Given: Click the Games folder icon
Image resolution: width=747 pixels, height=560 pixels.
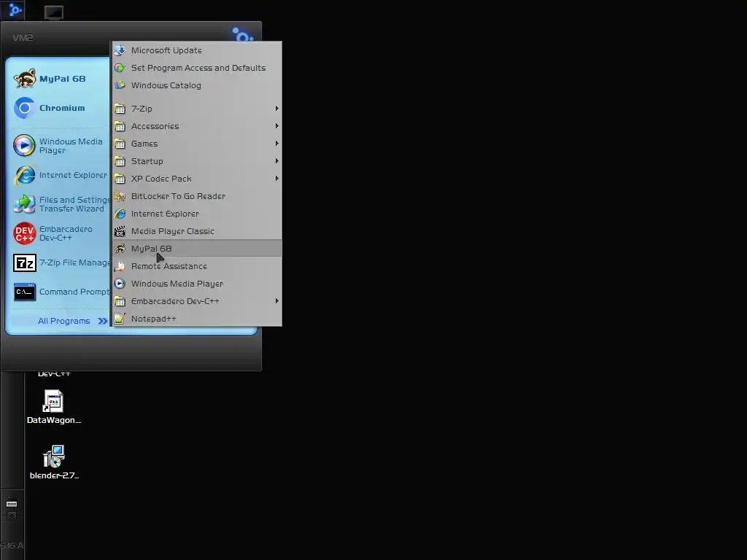Looking at the screenshot, I should [x=120, y=144].
